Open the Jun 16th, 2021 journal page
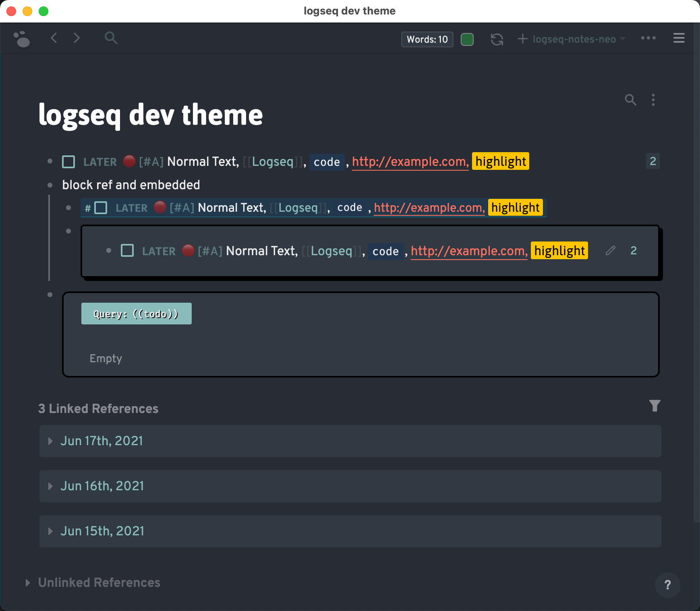This screenshot has height=611, width=700. (x=102, y=486)
